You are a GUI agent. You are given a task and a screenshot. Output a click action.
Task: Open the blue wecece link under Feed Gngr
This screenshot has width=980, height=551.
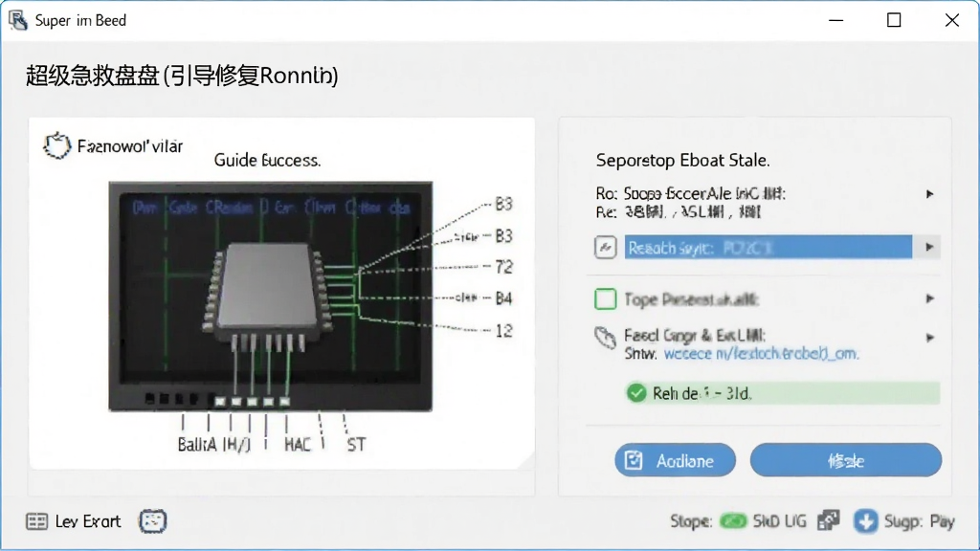point(761,354)
